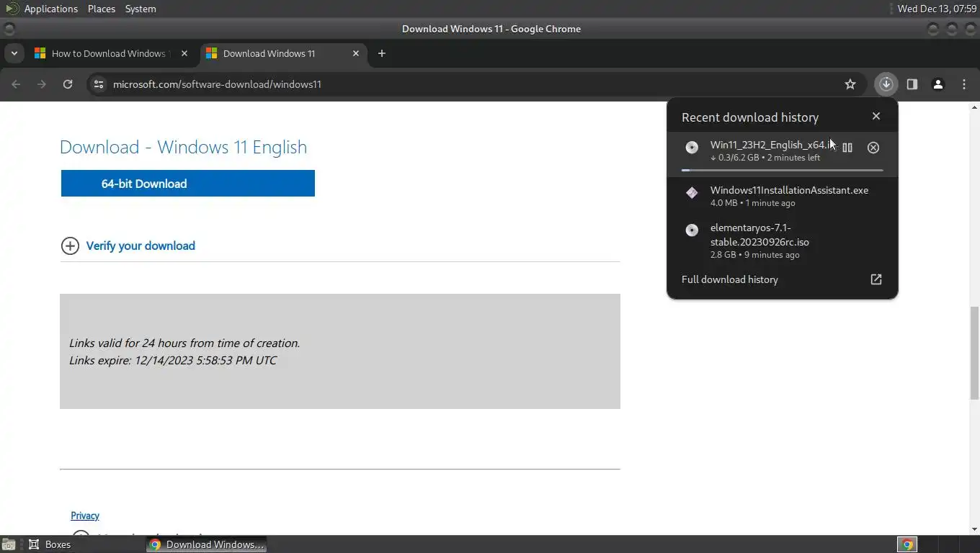Open Full download history in new tab
This screenshot has width=980, height=553.
[876, 279]
